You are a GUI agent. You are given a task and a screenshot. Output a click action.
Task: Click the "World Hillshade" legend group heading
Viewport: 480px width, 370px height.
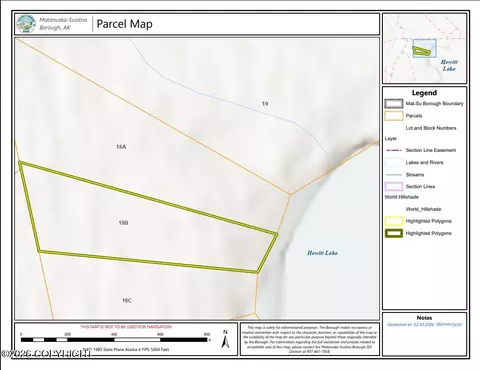401,197
